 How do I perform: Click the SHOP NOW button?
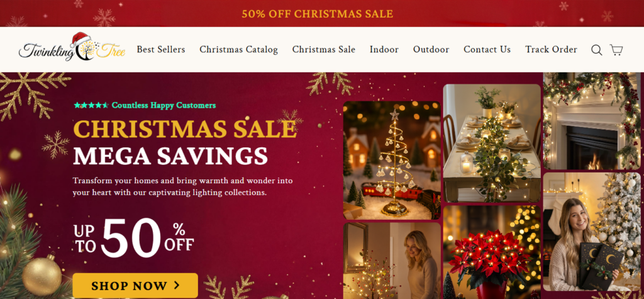(x=135, y=285)
